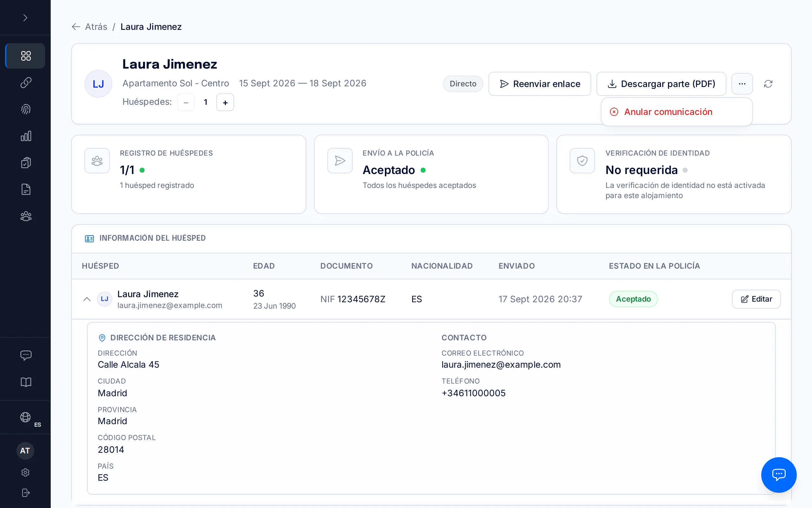Click Descargar parte (PDF) button
812x508 pixels.
pyautogui.click(x=661, y=84)
